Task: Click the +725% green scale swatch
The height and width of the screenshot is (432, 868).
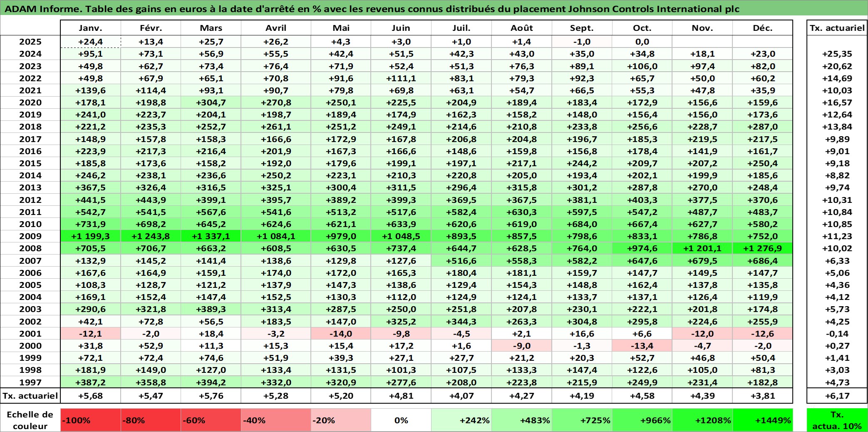Action: click(x=582, y=420)
